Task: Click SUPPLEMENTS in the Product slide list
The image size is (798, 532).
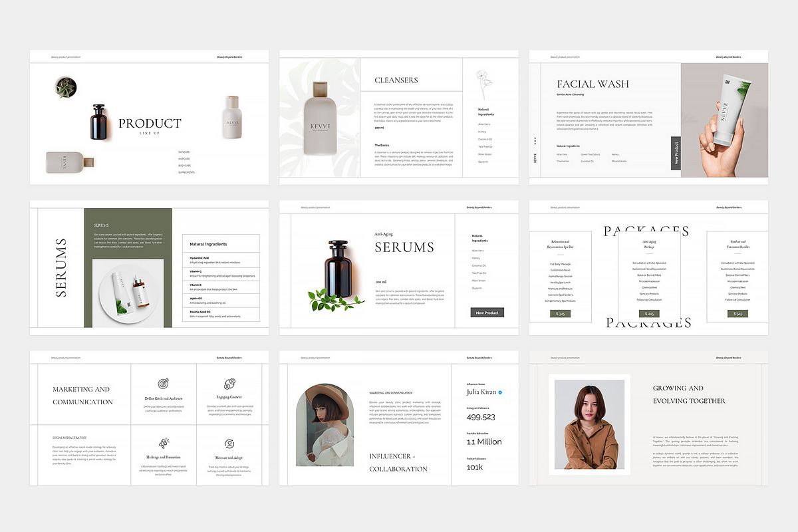Action: click(x=187, y=172)
